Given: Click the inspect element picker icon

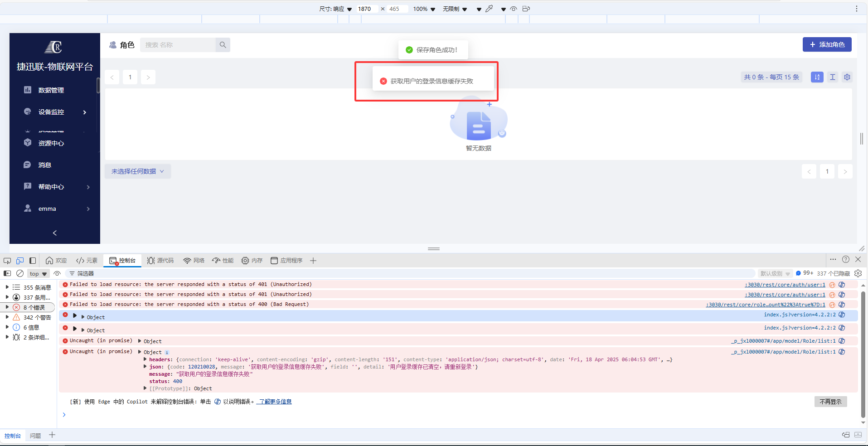Looking at the screenshot, I should click(x=7, y=261).
